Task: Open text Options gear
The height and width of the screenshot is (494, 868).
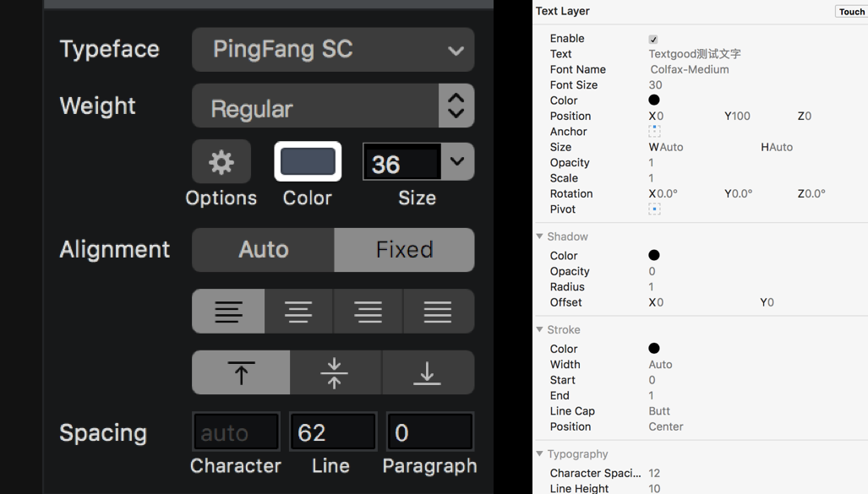Action: point(221,162)
